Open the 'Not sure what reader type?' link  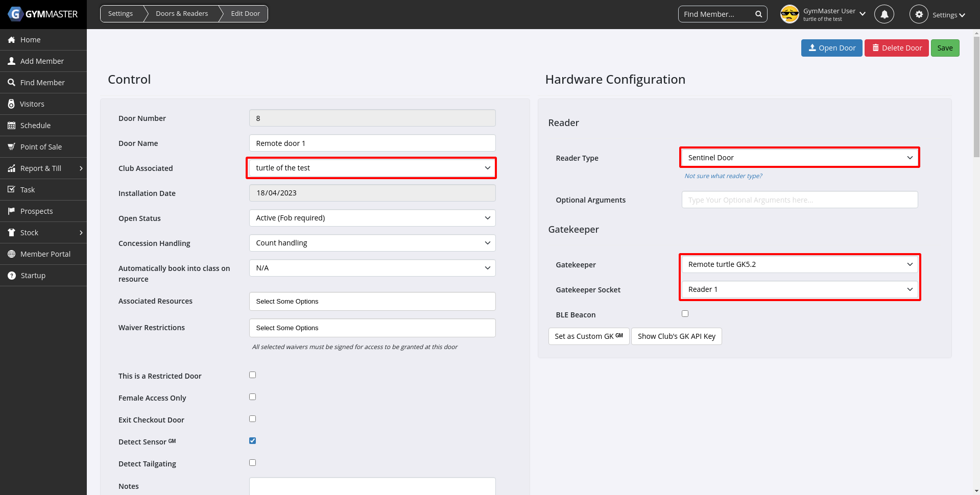pyautogui.click(x=723, y=176)
